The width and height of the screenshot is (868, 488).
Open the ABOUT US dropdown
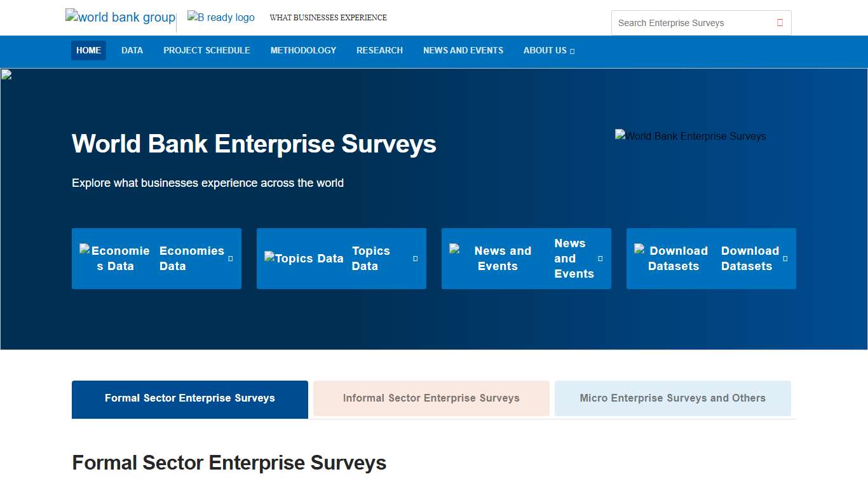pos(548,51)
